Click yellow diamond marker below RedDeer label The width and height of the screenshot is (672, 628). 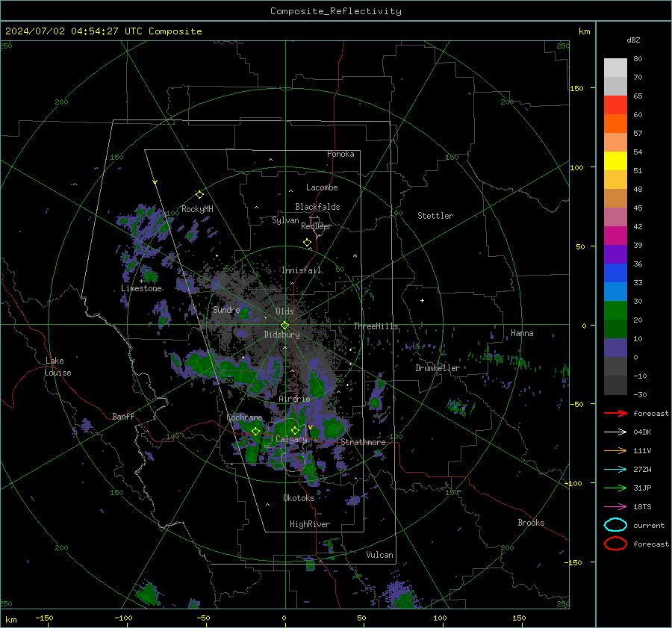click(307, 243)
